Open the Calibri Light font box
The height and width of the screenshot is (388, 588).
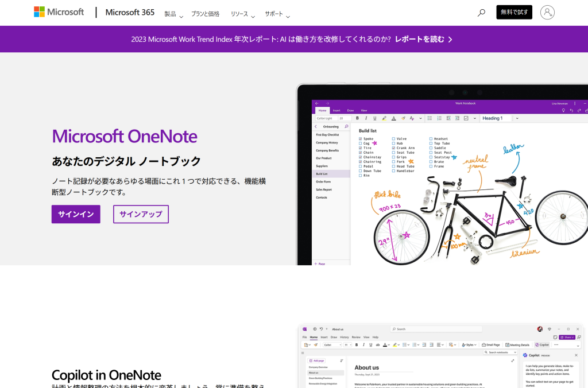[x=326, y=118]
